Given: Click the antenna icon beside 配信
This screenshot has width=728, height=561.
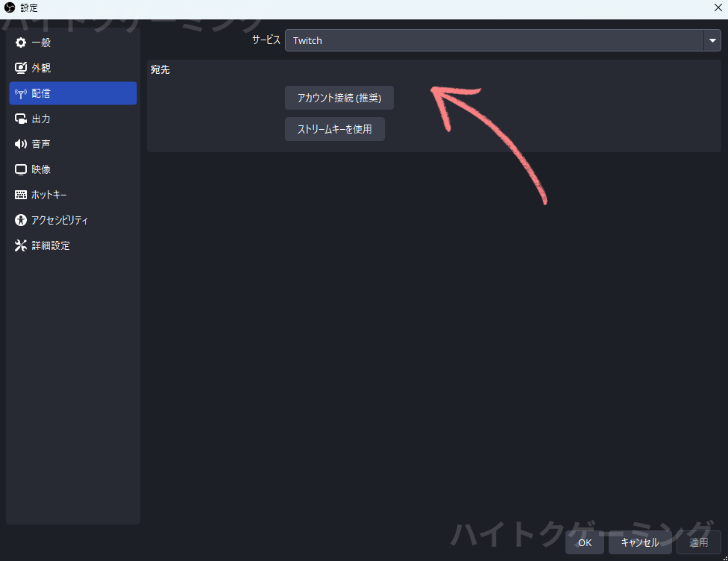Looking at the screenshot, I should point(20,93).
